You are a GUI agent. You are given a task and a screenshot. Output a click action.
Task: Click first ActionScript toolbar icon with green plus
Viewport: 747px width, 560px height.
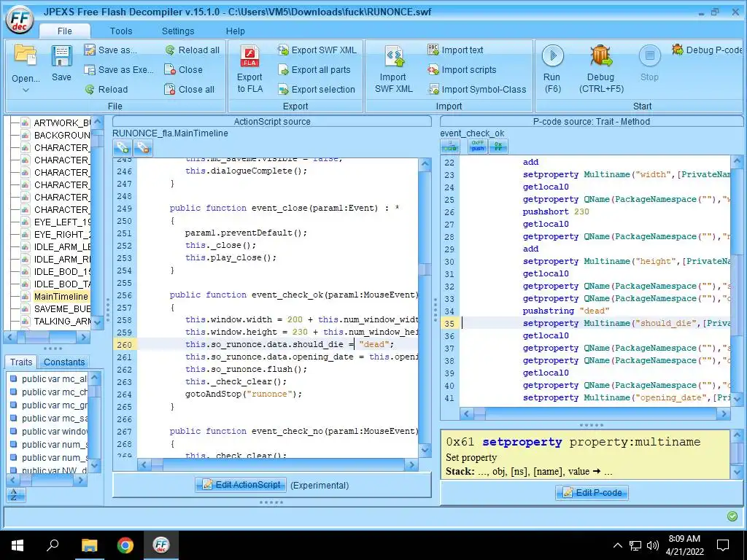(x=123, y=148)
